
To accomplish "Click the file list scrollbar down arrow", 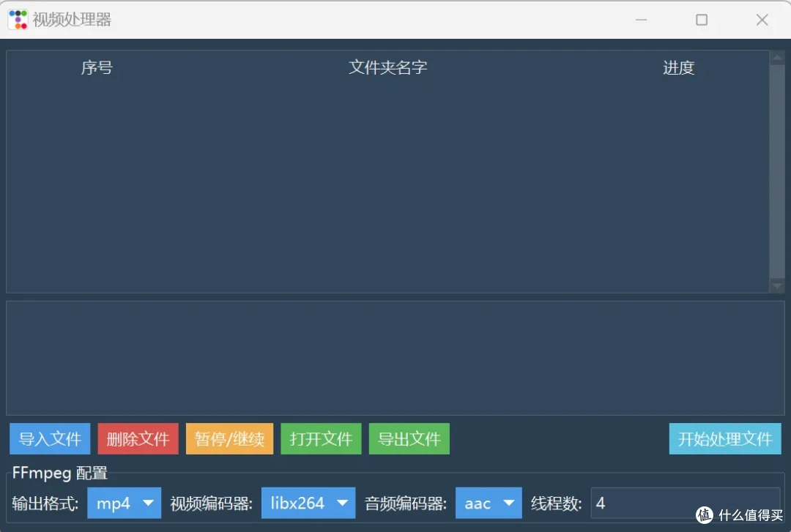I will (777, 286).
